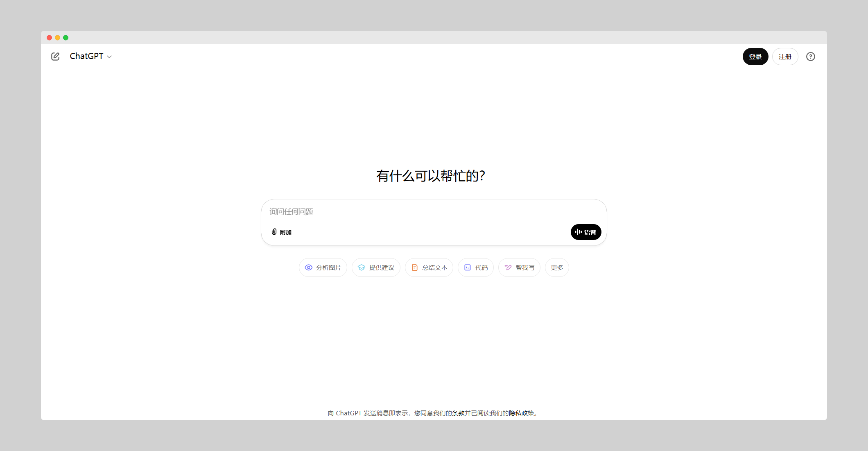Expand 更多 suggestions

[557, 267]
